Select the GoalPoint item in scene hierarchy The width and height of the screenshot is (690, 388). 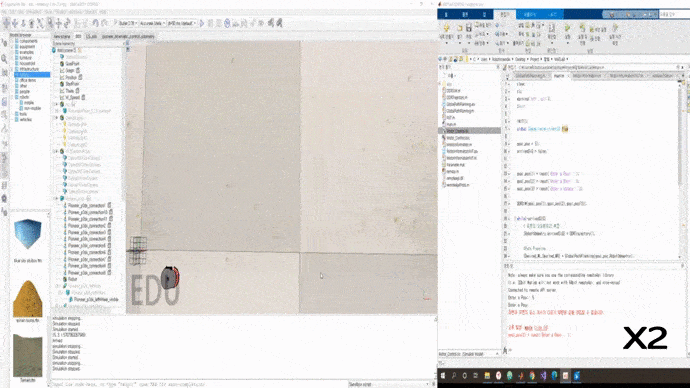72,64
